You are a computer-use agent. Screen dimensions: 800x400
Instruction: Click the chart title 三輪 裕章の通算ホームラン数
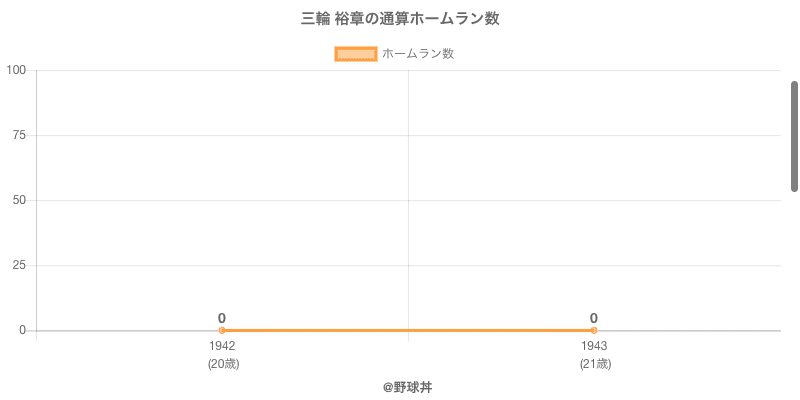400,19
